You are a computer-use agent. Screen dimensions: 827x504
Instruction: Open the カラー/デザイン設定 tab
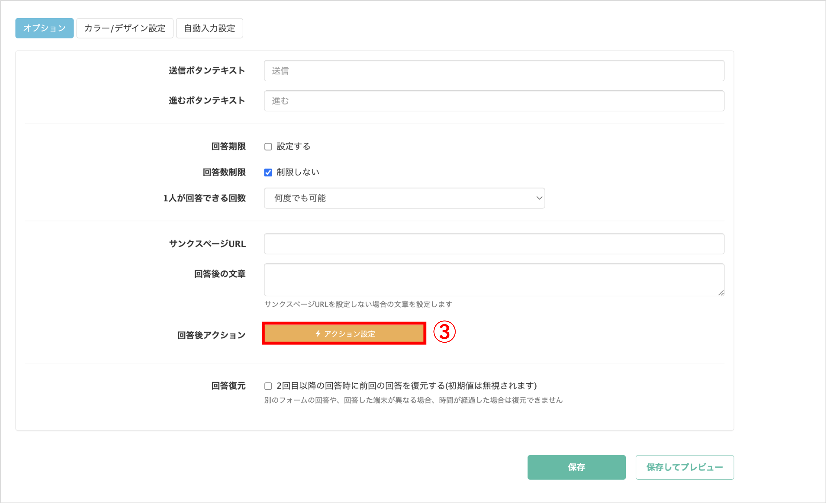pos(125,28)
